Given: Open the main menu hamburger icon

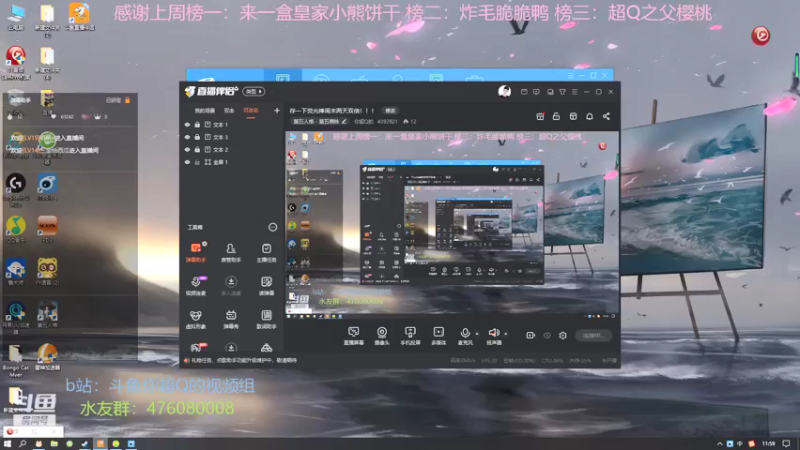Looking at the screenshot, I should coord(574,92).
